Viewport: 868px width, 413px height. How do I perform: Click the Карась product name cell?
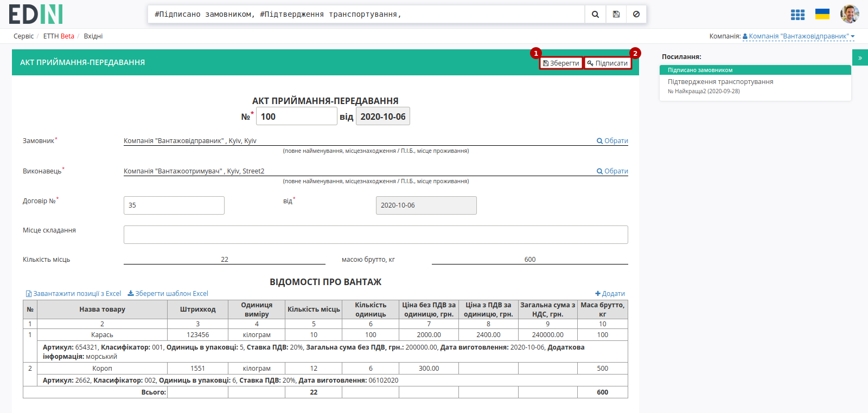(x=102, y=335)
